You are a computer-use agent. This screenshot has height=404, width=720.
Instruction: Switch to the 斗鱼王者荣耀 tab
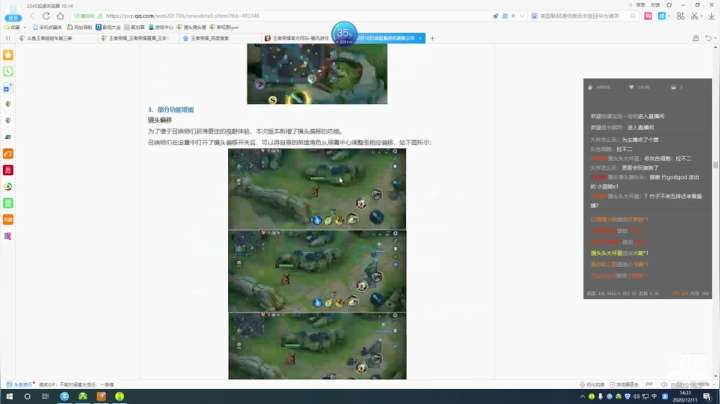click(54, 38)
